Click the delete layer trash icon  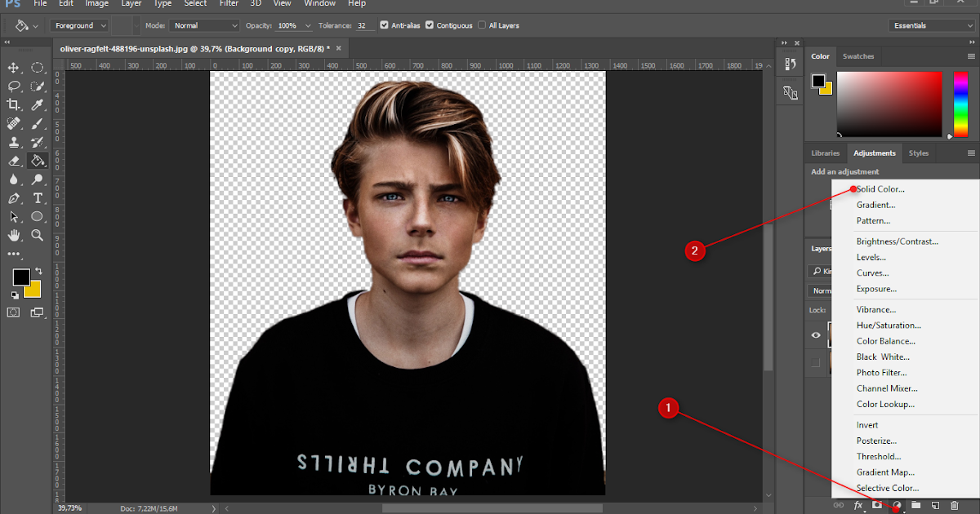tap(954, 506)
